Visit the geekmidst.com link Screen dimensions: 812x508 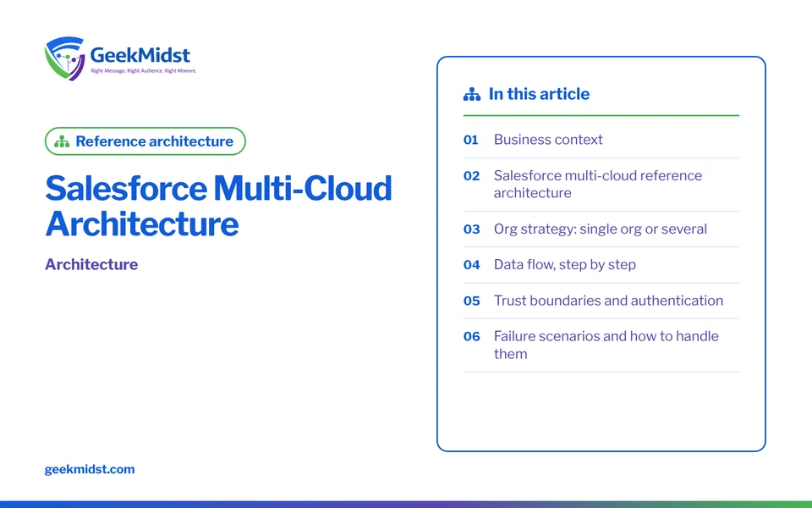point(90,469)
